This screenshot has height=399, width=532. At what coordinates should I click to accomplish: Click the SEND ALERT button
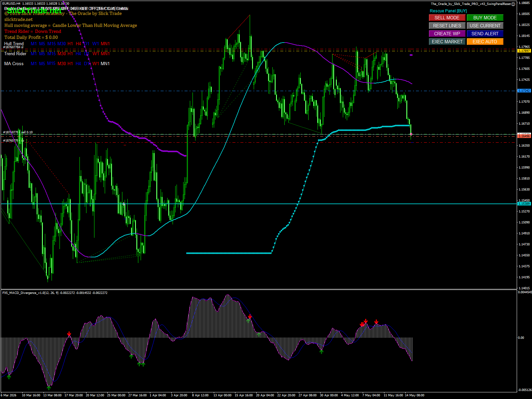point(485,34)
